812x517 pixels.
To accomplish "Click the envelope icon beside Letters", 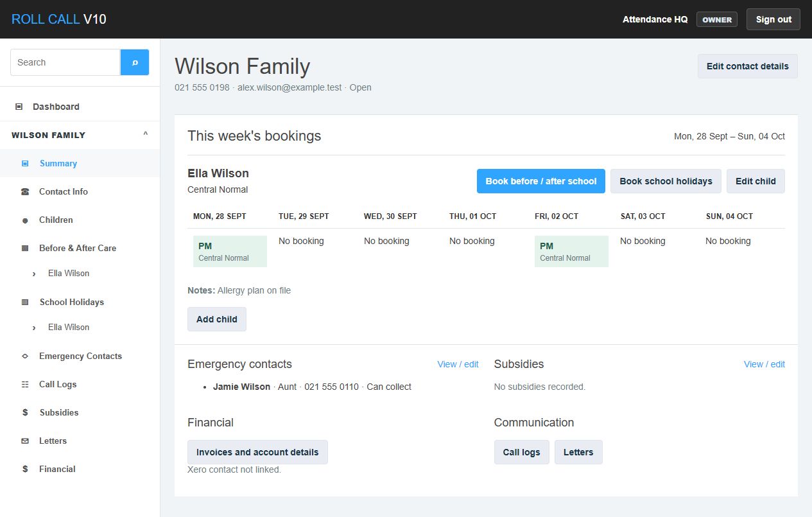I will [x=25, y=441].
